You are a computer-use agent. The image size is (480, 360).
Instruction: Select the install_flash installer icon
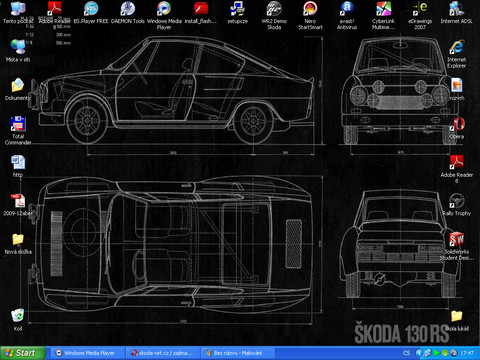click(x=201, y=9)
